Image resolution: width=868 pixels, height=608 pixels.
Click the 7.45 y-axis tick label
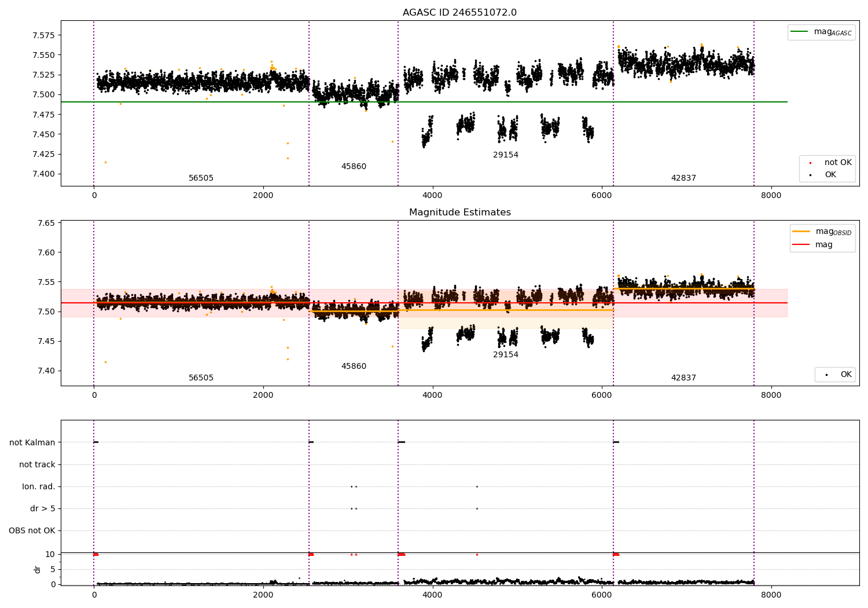46,341
